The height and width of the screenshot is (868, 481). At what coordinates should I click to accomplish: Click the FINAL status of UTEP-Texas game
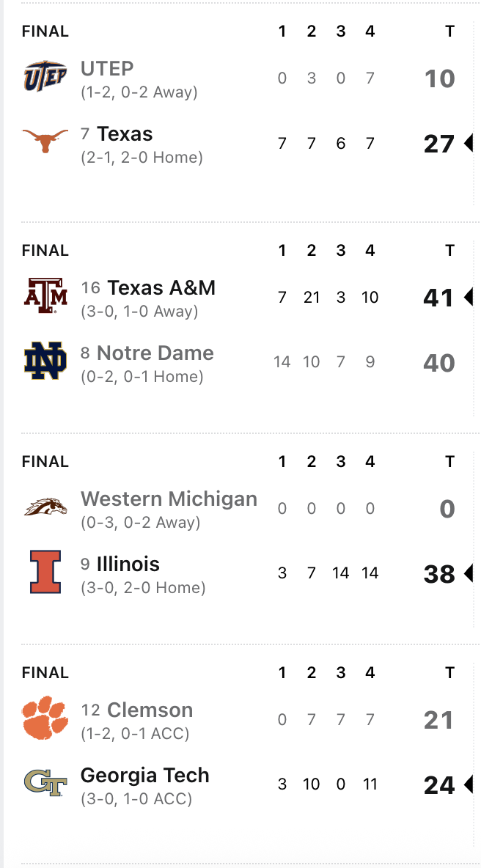(45, 31)
